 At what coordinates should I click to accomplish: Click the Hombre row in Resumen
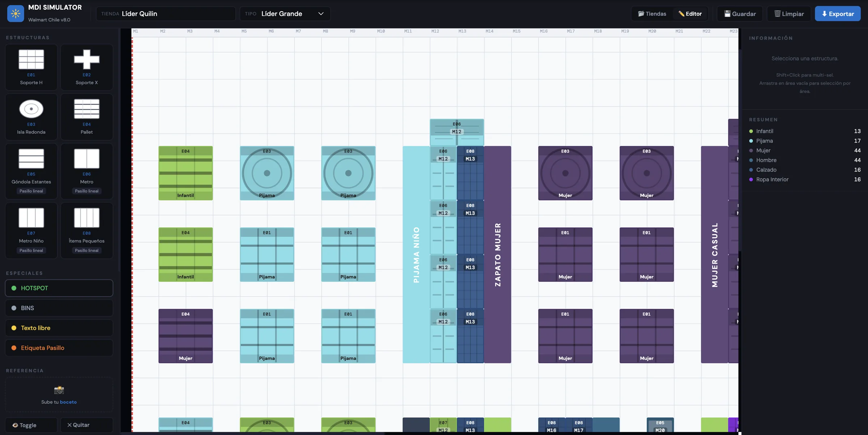coord(805,160)
